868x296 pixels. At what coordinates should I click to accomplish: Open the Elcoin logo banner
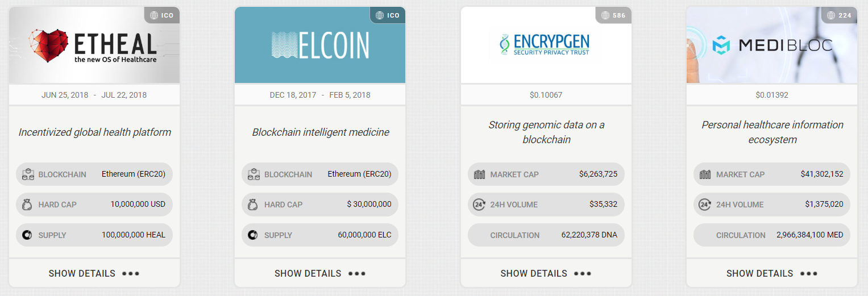[x=320, y=45]
